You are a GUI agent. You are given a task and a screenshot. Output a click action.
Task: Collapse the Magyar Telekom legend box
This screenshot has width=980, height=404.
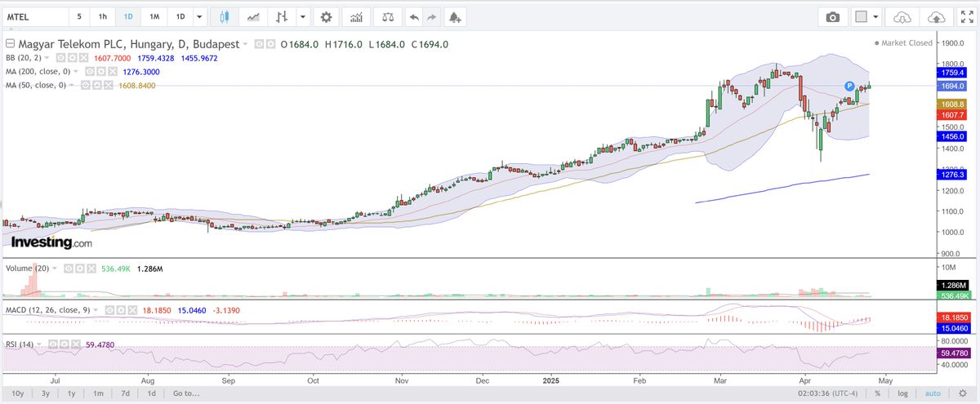click(10, 44)
